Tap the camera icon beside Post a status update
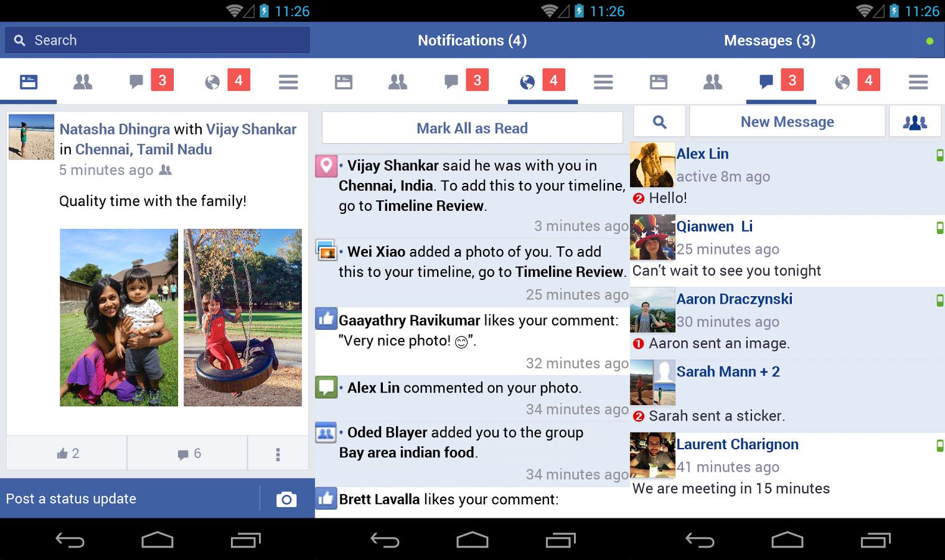Viewport: 945px width, 560px height. [x=286, y=498]
